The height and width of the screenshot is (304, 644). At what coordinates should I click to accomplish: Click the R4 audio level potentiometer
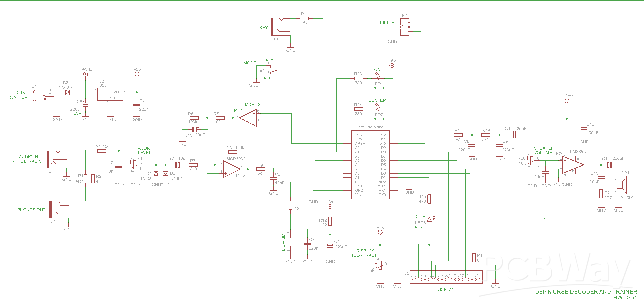134,165
